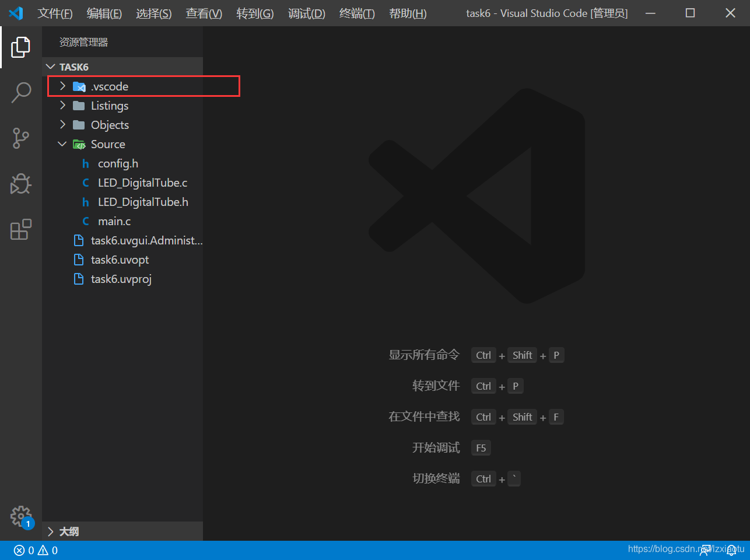Click the Source folder icon
Viewport: 750px width, 560px height.
(79, 144)
